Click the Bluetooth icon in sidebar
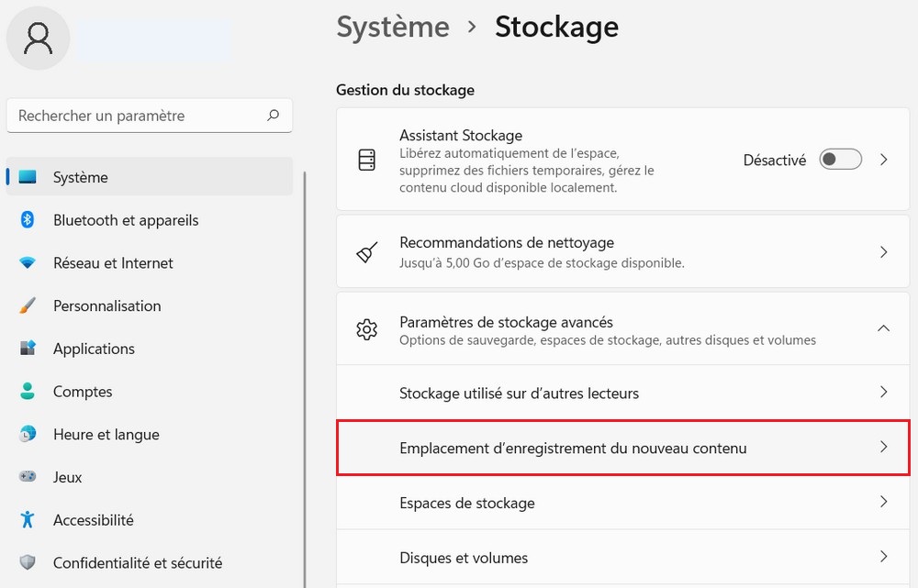918x588 pixels. click(28, 220)
